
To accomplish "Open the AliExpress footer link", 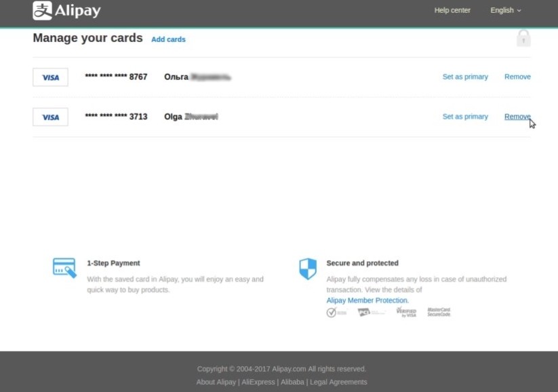I will coord(258,382).
